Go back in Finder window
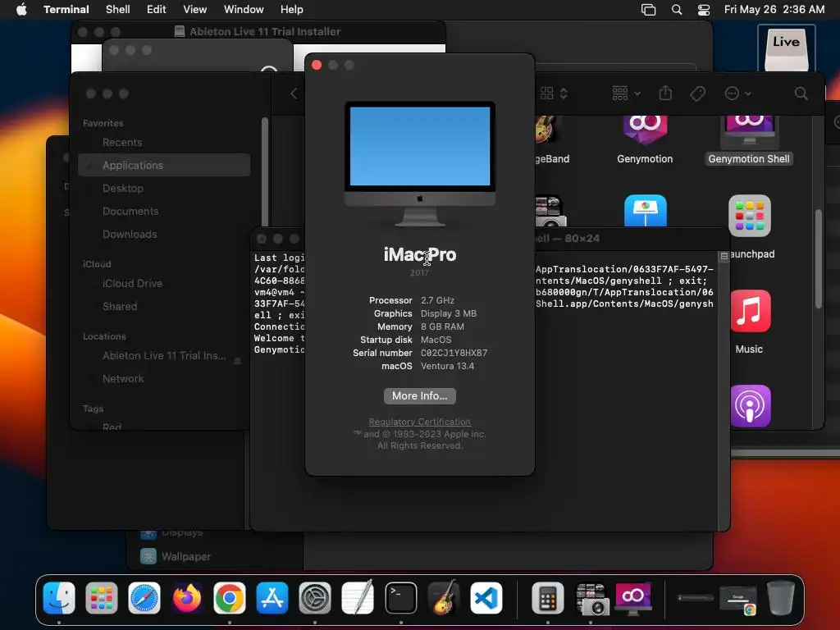The height and width of the screenshot is (630, 840). 294,94
